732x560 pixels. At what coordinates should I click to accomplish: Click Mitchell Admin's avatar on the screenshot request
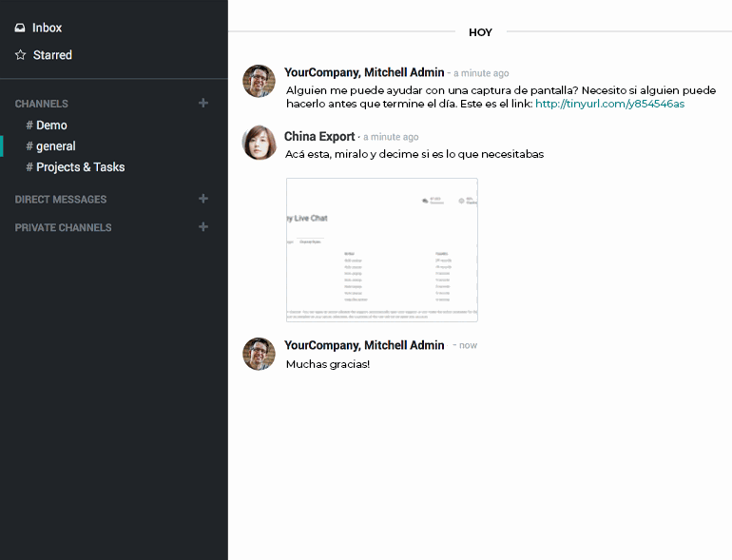point(259,81)
